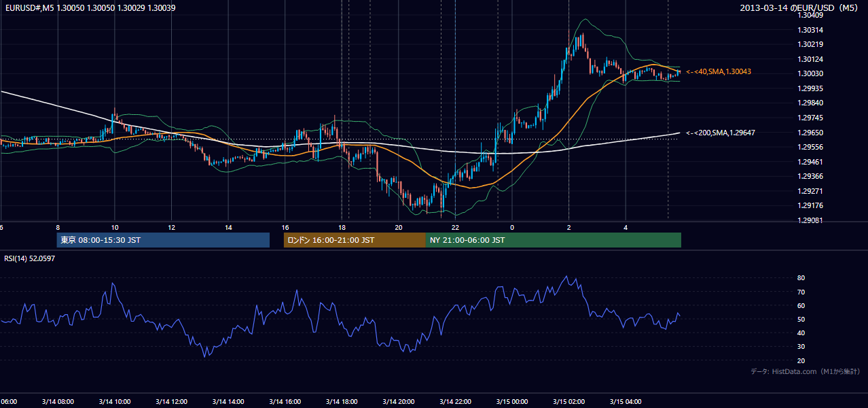Click RSI scale value 80

801,278
